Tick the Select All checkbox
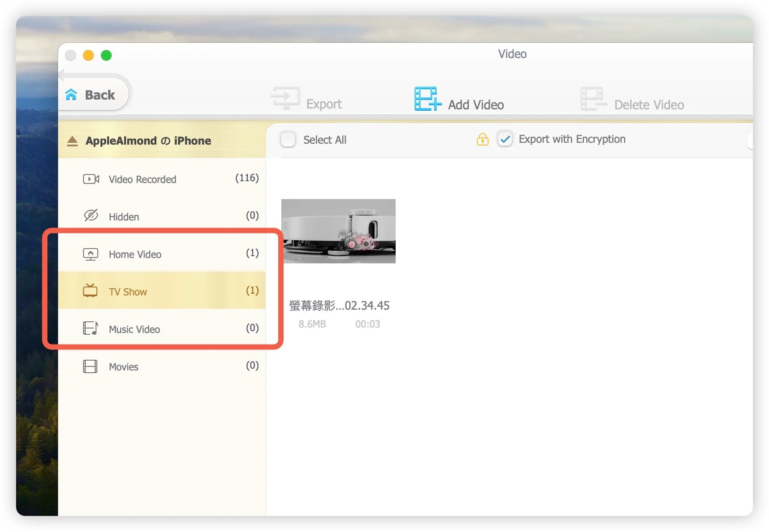The width and height of the screenshot is (769, 532). pos(288,140)
